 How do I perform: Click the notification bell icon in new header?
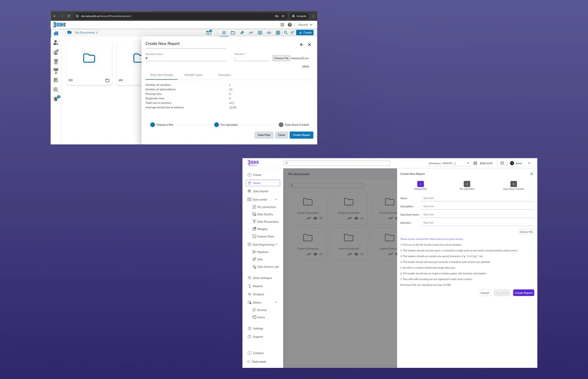tap(502, 163)
